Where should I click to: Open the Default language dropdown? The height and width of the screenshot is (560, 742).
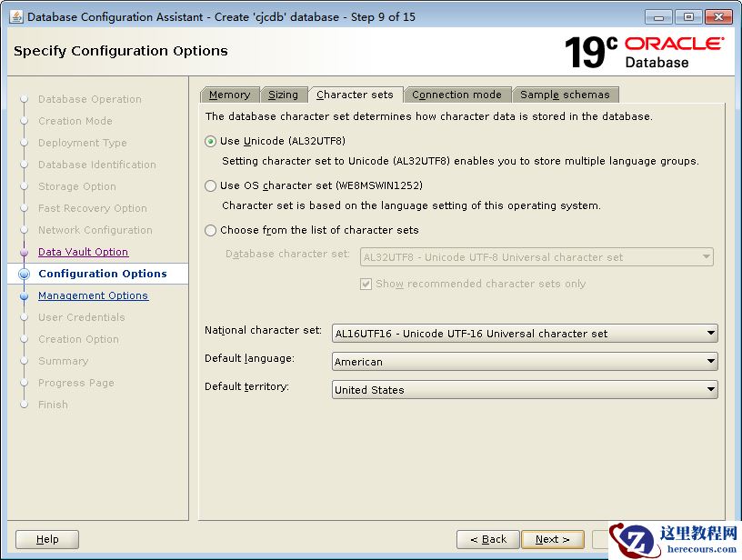(x=525, y=361)
